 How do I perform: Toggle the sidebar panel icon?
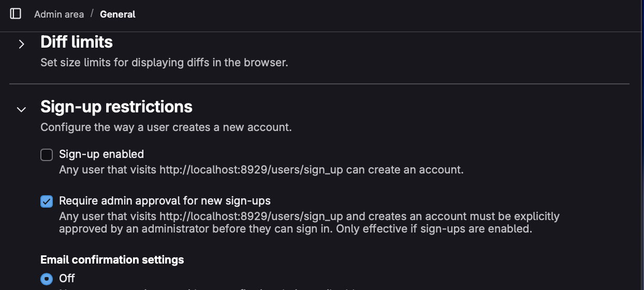[16, 14]
